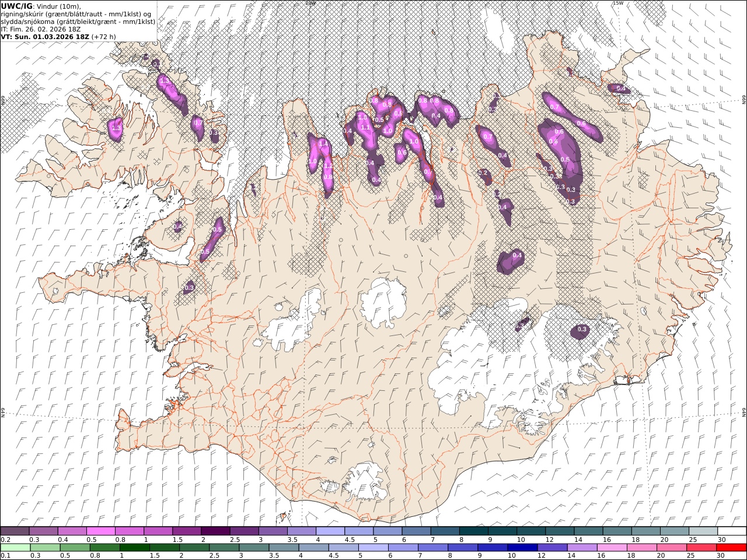Pick the dark teal upper swatch between 8 and 9
This screenshot has width=747, height=560.
pos(473,531)
